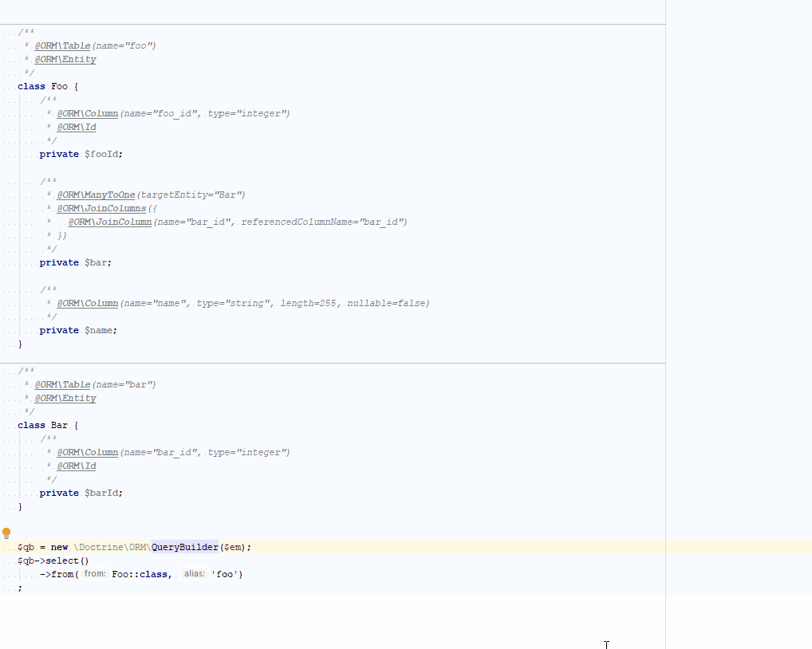Click the class Foo declaration
The height and width of the screenshot is (649, 812).
click(x=48, y=86)
